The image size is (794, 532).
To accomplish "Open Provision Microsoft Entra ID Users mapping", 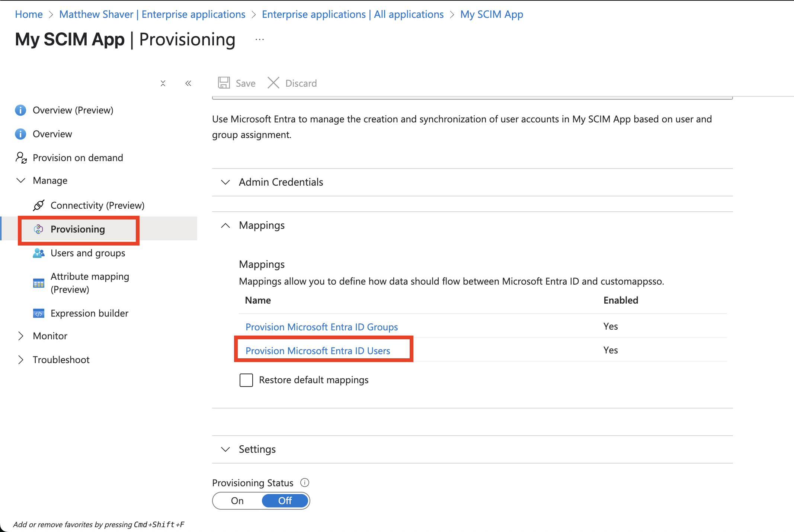I will coord(317,350).
